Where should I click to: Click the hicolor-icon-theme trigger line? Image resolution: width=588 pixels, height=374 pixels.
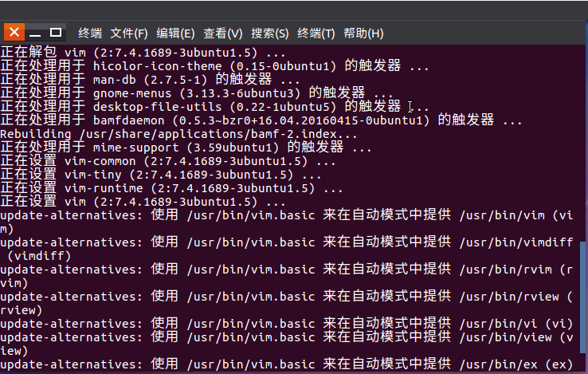pyautogui.click(x=214, y=66)
